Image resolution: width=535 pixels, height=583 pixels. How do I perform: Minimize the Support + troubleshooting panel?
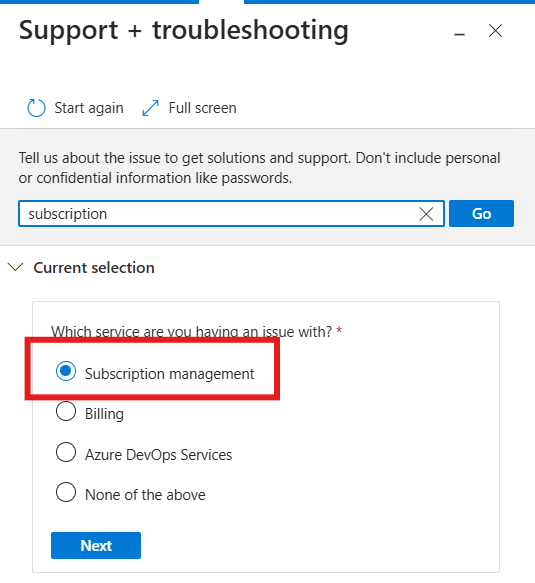click(x=460, y=34)
